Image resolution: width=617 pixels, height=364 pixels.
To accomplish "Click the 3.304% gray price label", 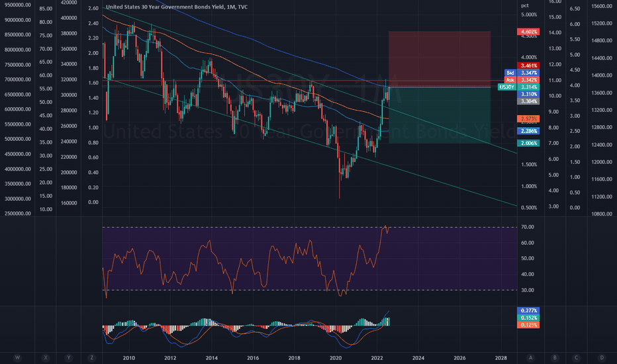I will 528,101.
